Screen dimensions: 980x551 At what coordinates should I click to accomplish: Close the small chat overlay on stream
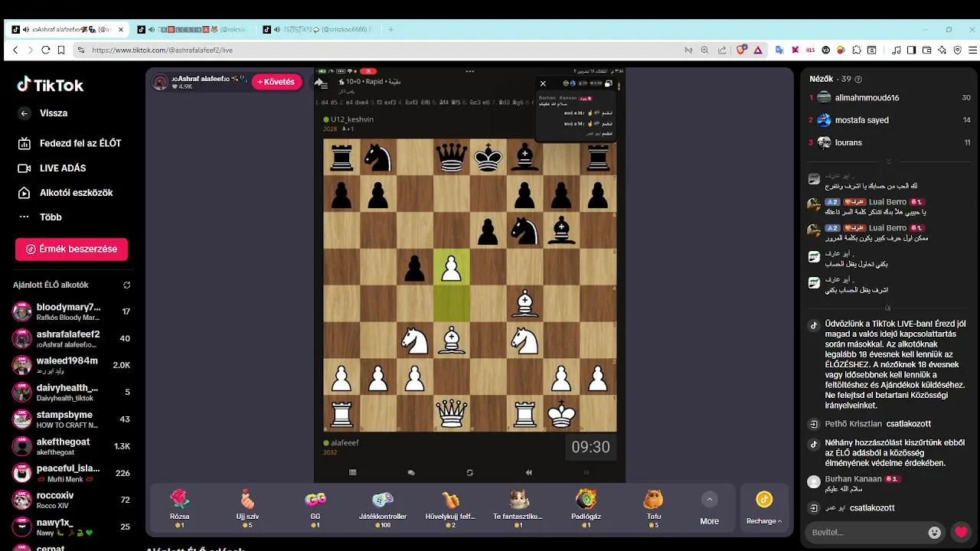543,83
